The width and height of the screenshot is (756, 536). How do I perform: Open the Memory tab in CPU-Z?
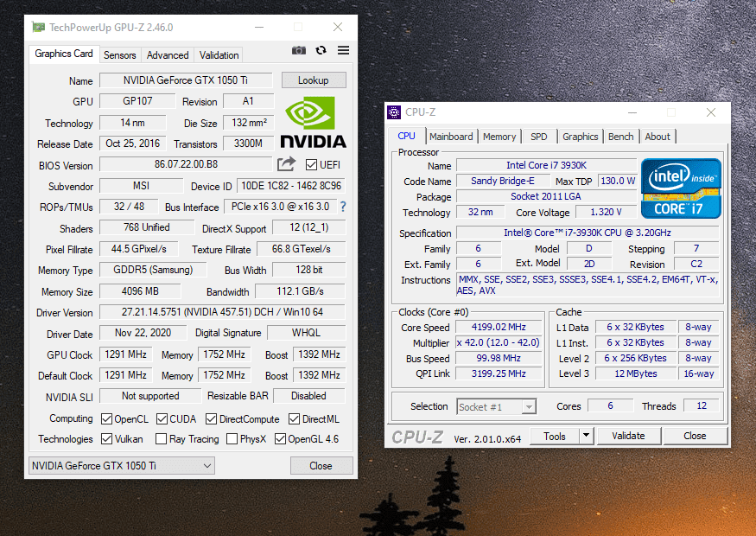click(x=499, y=137)
